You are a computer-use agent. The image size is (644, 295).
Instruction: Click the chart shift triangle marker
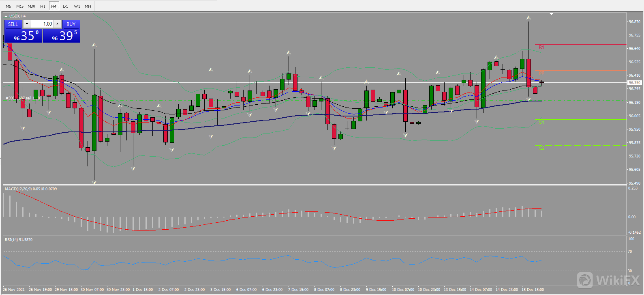coord(551,14)
